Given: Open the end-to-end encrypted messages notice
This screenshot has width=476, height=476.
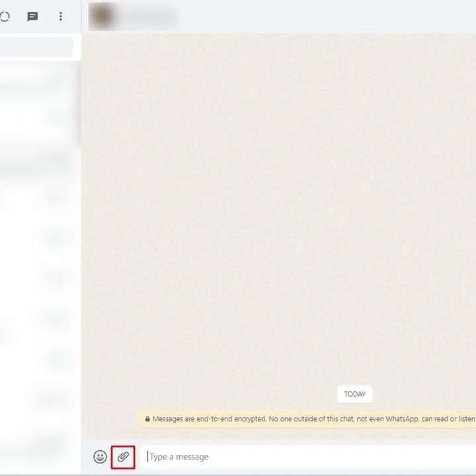Looking at the screenshot, I should 311,419.
